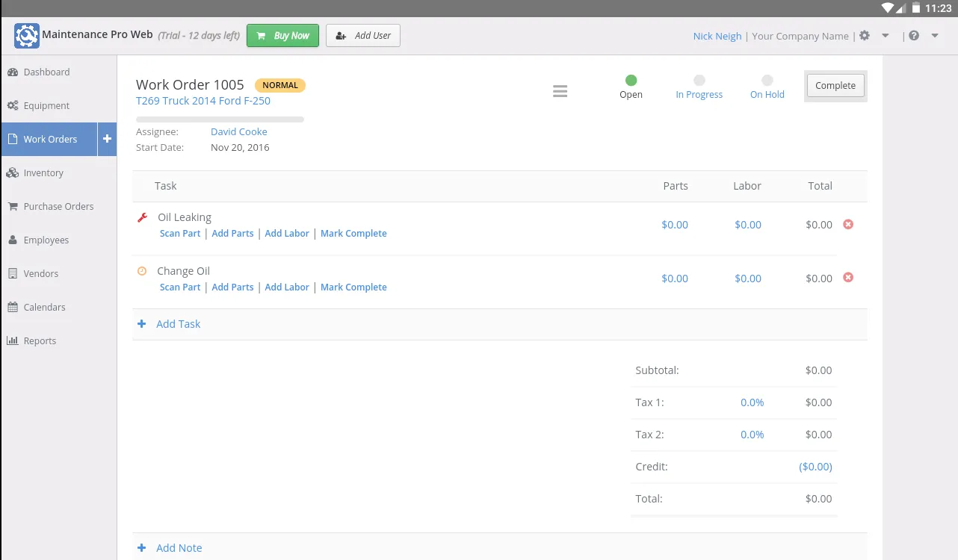Open the Reports section
The width and height of the screenshot is (958, 560).
(x=39, y=340)
